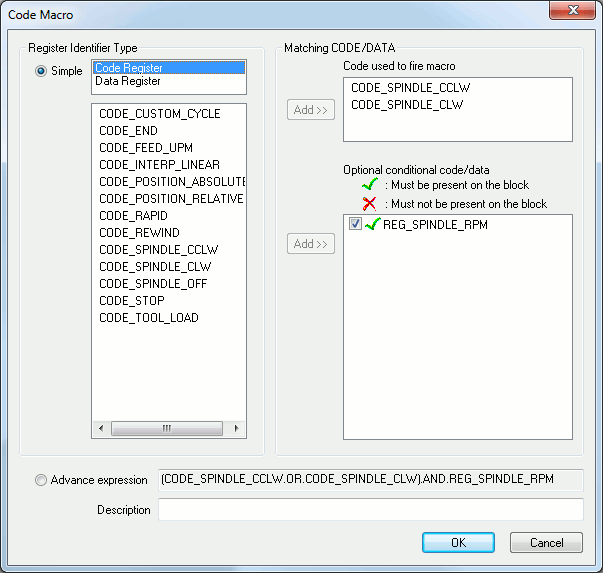
Task: Select Code Register in the type list
Action: (169, 68)
